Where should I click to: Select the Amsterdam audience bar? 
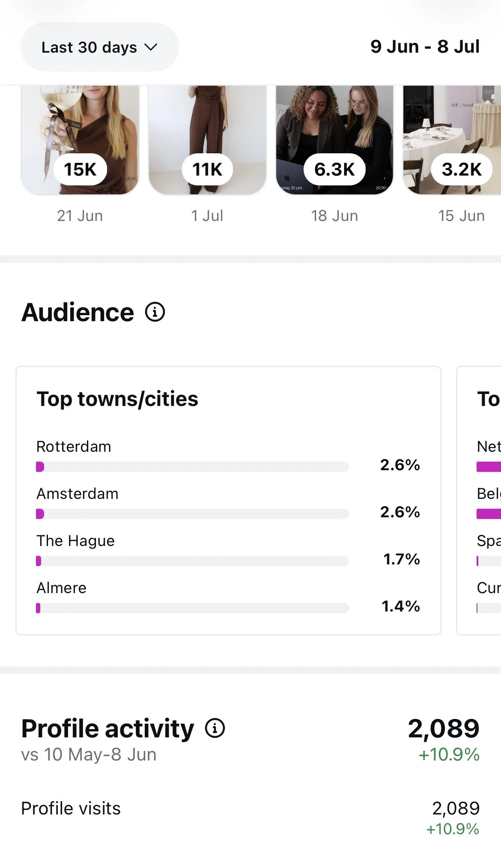pos(192,514)
